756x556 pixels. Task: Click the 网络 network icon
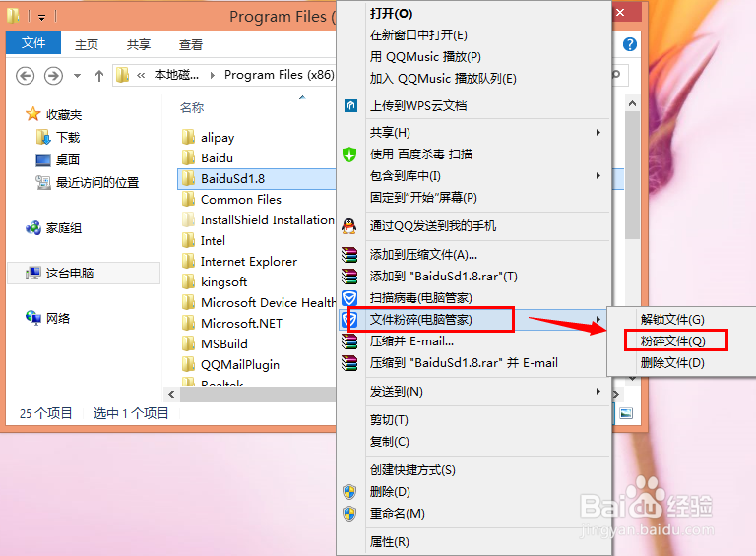(33, 318)
